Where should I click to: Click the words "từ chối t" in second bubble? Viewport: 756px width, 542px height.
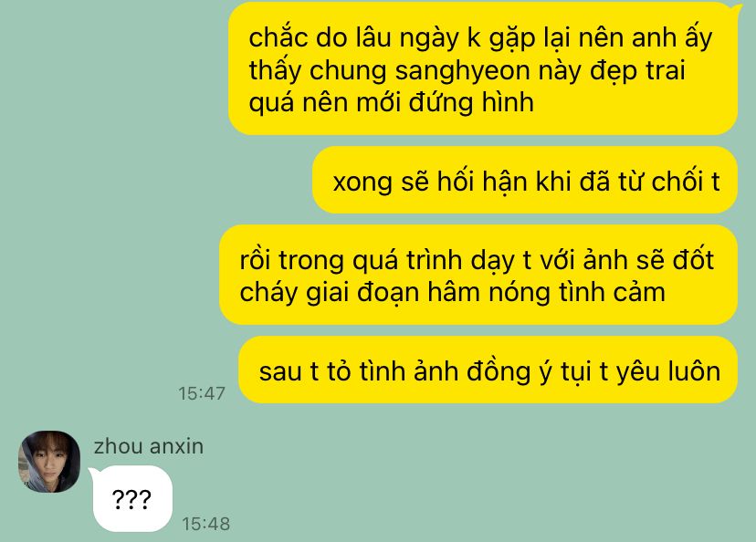668,182
